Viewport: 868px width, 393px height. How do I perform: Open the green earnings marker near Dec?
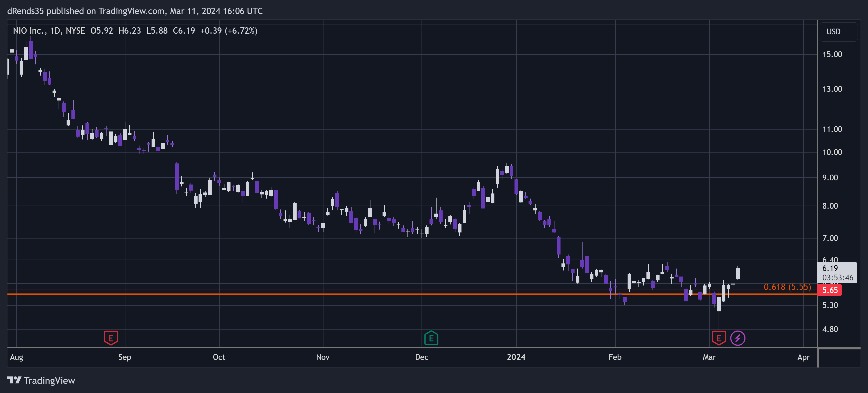coord(431,338)
